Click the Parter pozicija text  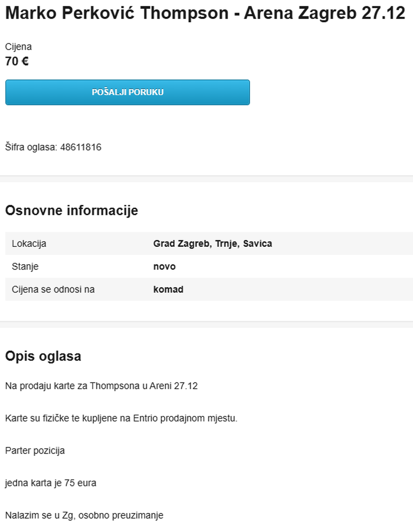click(35, 450)
